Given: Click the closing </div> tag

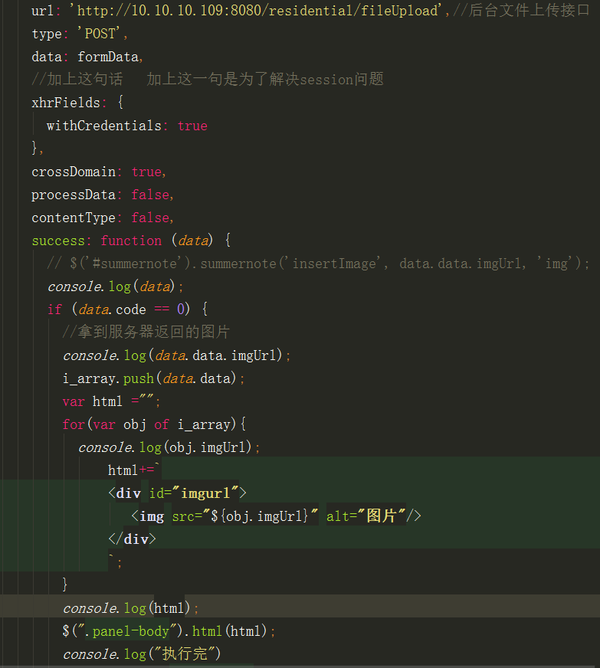Looking at the screenshot, I should tap(132, 539).
